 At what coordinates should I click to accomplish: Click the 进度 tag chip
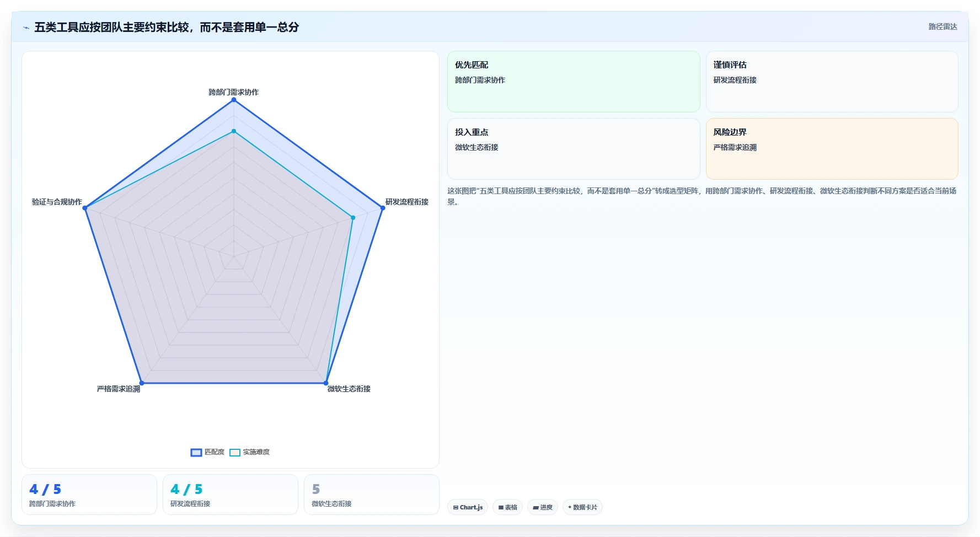(x=543, y=507)
